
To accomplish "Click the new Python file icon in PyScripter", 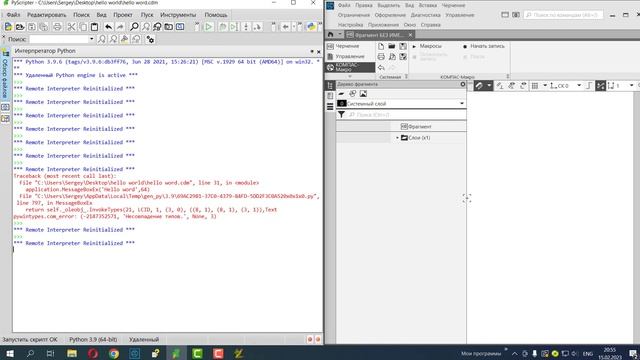I will click(x=8, y=27).
